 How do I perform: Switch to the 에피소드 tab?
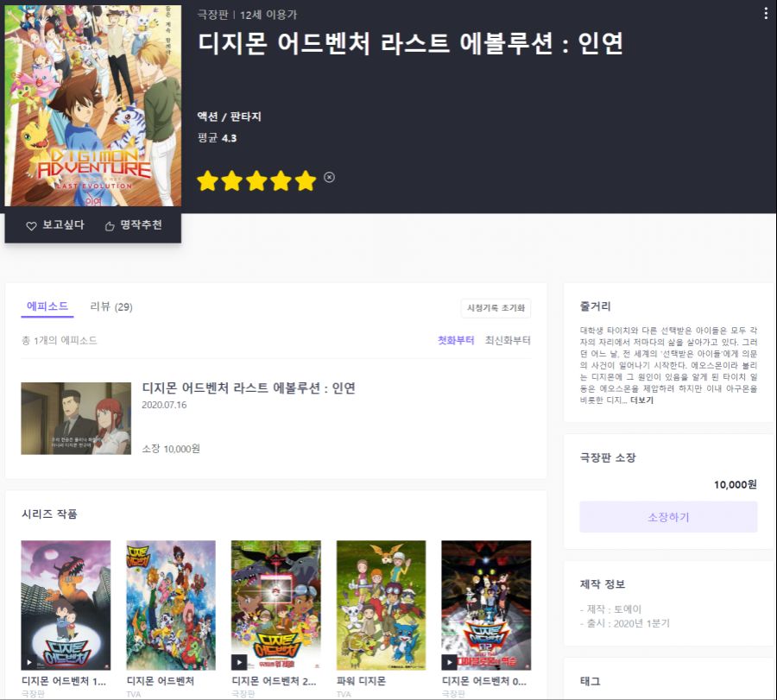click(x=47, y=306)
